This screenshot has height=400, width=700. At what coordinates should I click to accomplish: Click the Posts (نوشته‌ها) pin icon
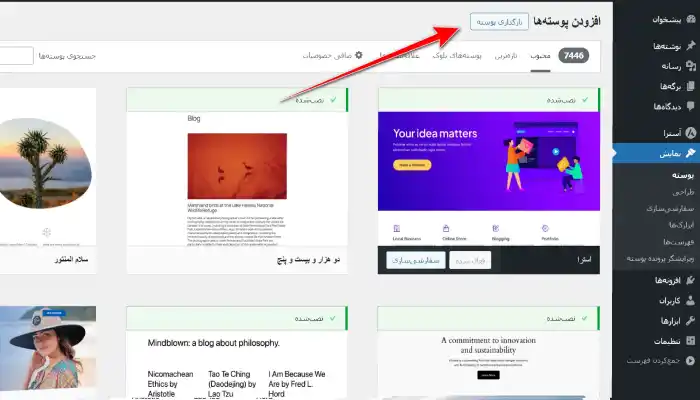click(x=690, y=46)
